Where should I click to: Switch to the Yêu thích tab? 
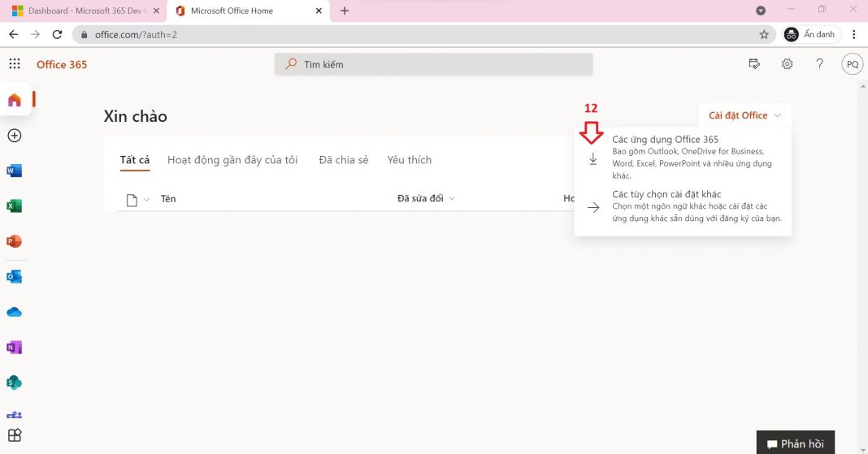[409, 160]
